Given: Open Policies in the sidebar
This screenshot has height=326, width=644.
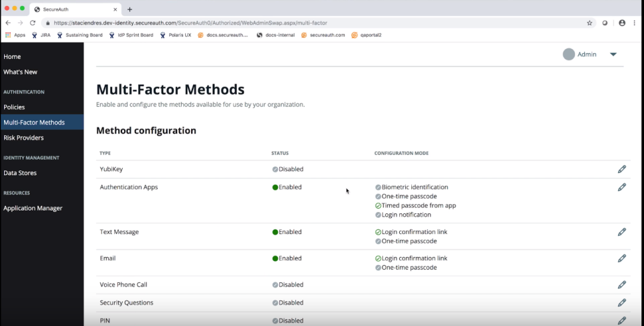Looking at the screenshot, I should coord(14,107).
